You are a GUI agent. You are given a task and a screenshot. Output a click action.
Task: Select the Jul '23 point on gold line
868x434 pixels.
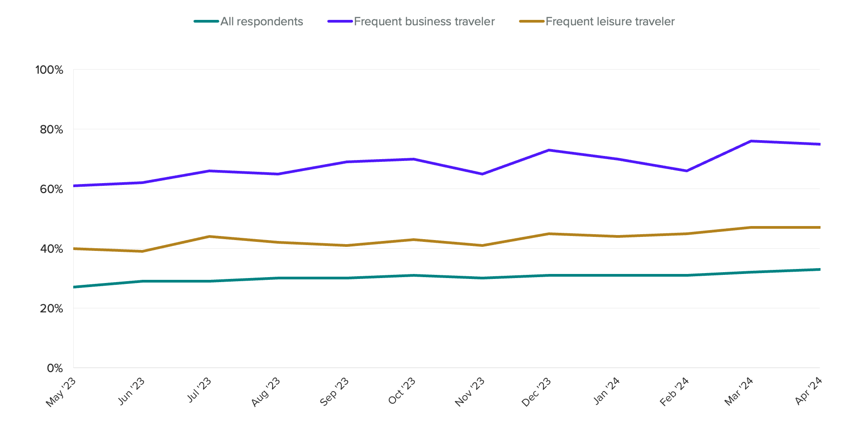coord(209,236)
